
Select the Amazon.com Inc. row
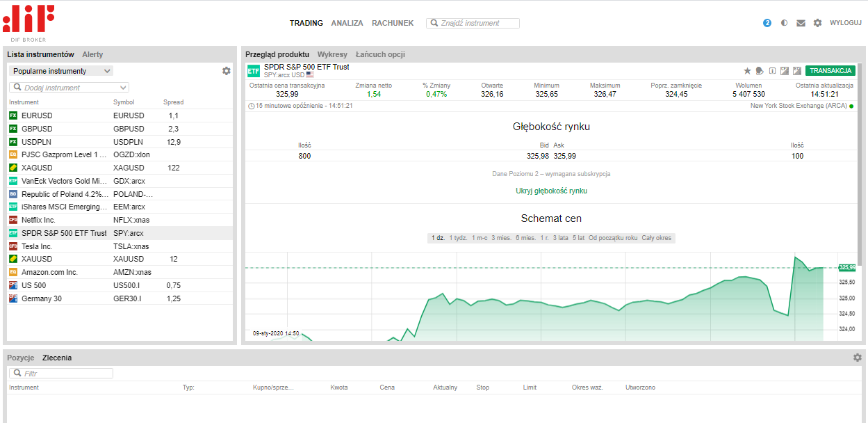(x=120, y=272)
